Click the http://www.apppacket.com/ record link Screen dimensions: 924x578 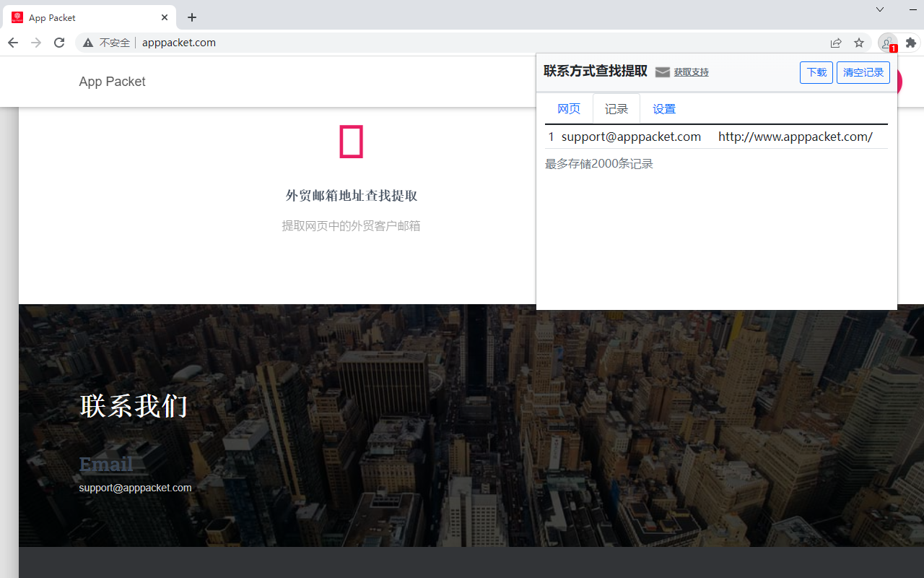coord(795,137)
